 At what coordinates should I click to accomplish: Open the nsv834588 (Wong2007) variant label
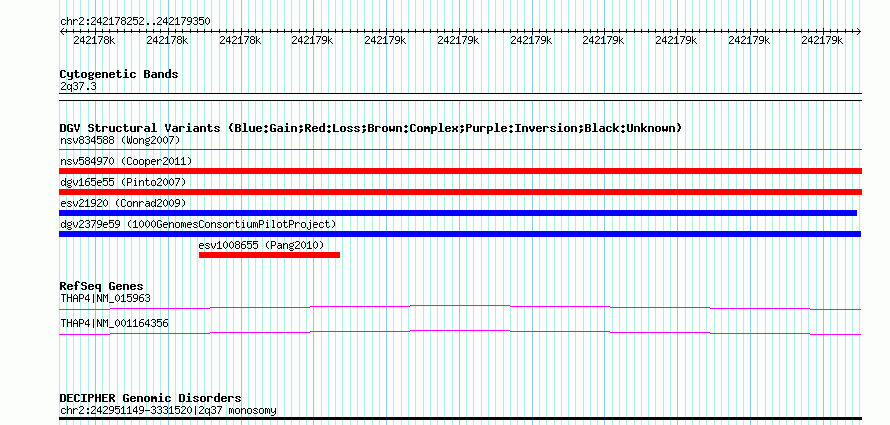pos(120,140)
